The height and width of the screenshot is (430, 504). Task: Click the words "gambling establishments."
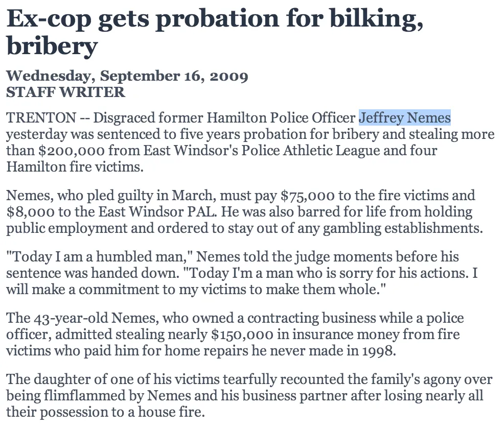(403, 228)
